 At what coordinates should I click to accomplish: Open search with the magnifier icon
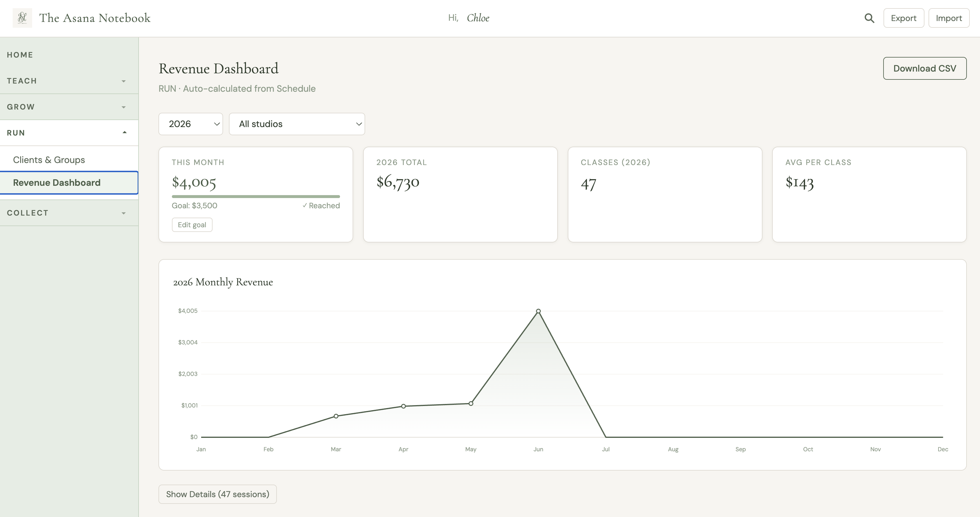pos(869,18)
